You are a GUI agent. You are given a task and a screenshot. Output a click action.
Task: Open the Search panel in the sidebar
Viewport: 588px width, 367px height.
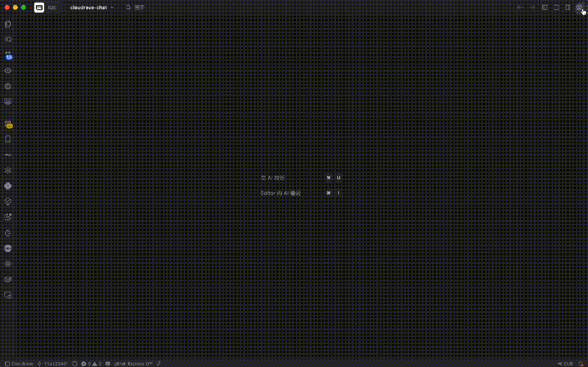(8, 39)
